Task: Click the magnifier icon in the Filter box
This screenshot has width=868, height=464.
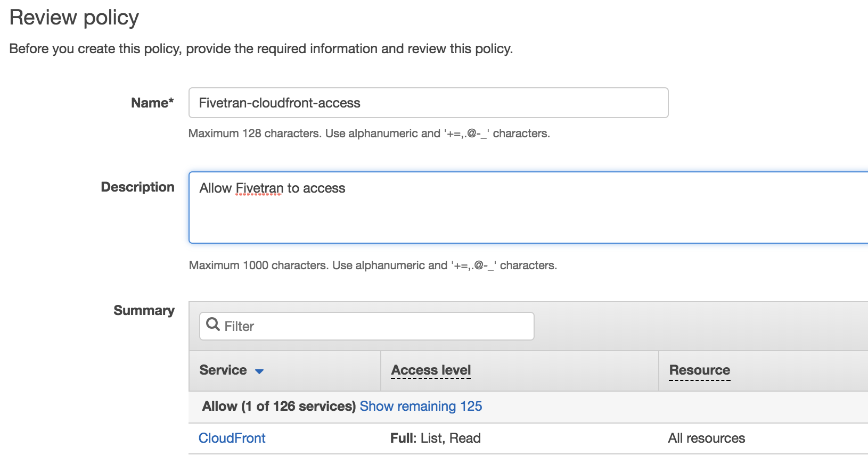Action: coord(213,325)
